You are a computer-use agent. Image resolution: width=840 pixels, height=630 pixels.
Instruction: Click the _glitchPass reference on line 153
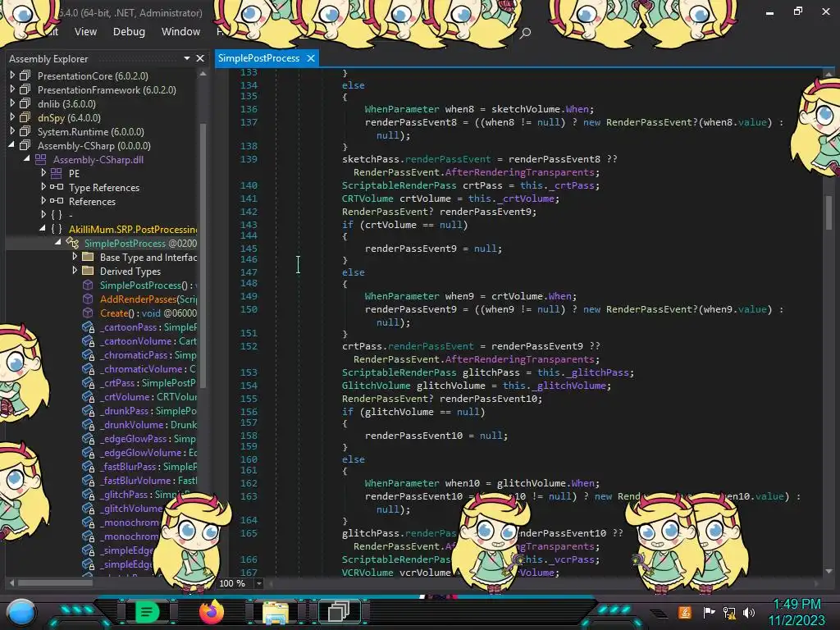[598, 372]
